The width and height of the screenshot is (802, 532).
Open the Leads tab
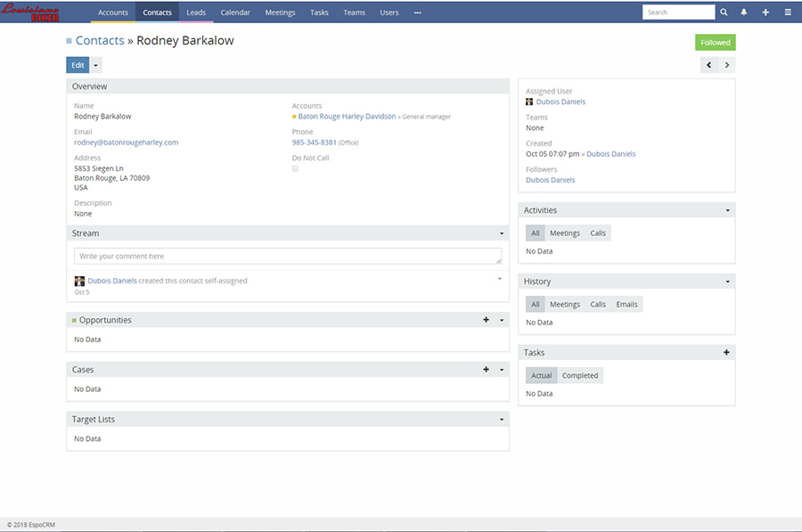click(196, 12)
